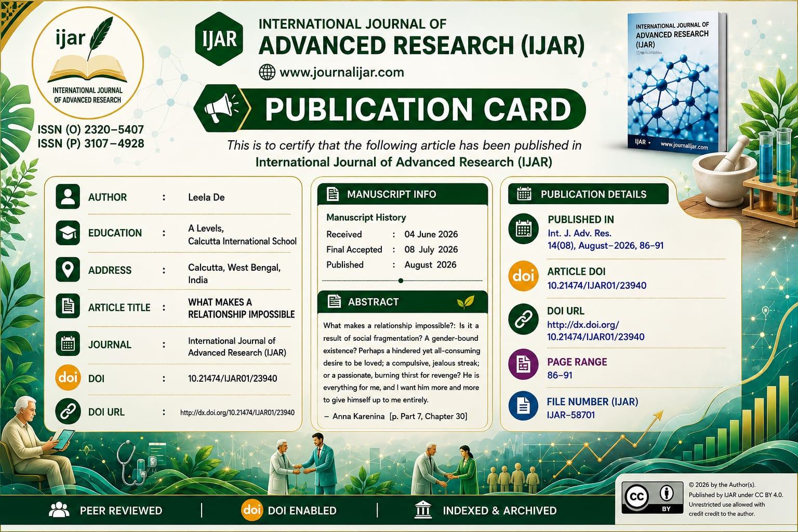
Task: Click the orange doi icon beside Article DOI
Action: [x=523, y=276]
